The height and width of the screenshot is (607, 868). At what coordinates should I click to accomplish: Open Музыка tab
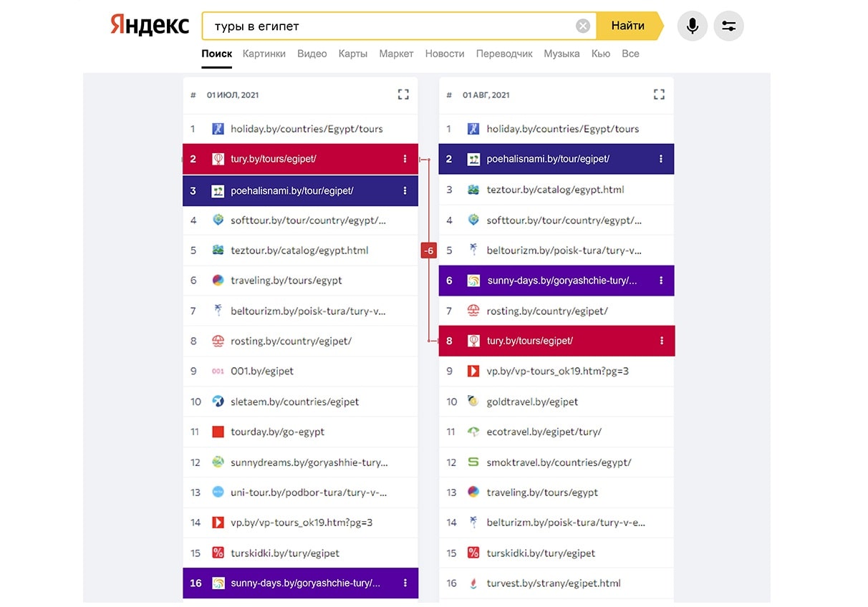tap(561, 54)
